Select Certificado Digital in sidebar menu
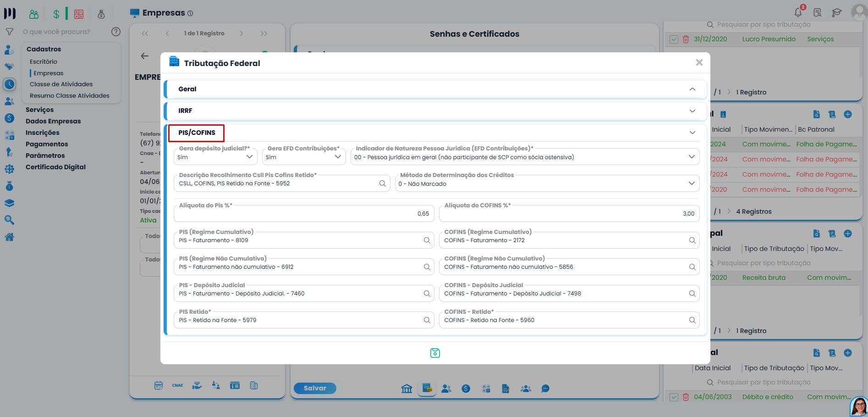The height and width of the screenshot is (417, 868). click(x=55, y=167)
